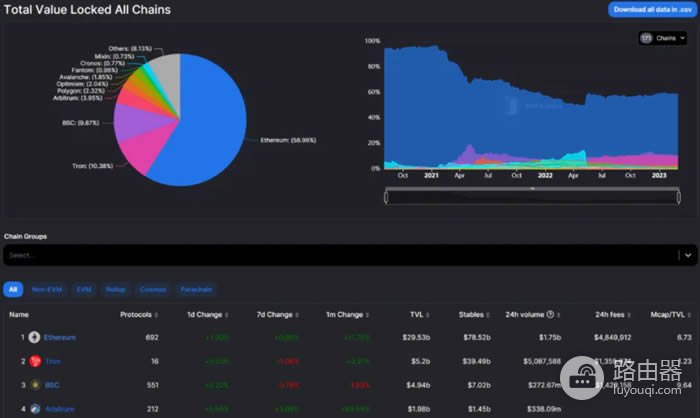Image resolution: width=700 pixels, height=418 pixels.
Task: Click the 2021 label on chart axis
Action: [x=431, y=175]
